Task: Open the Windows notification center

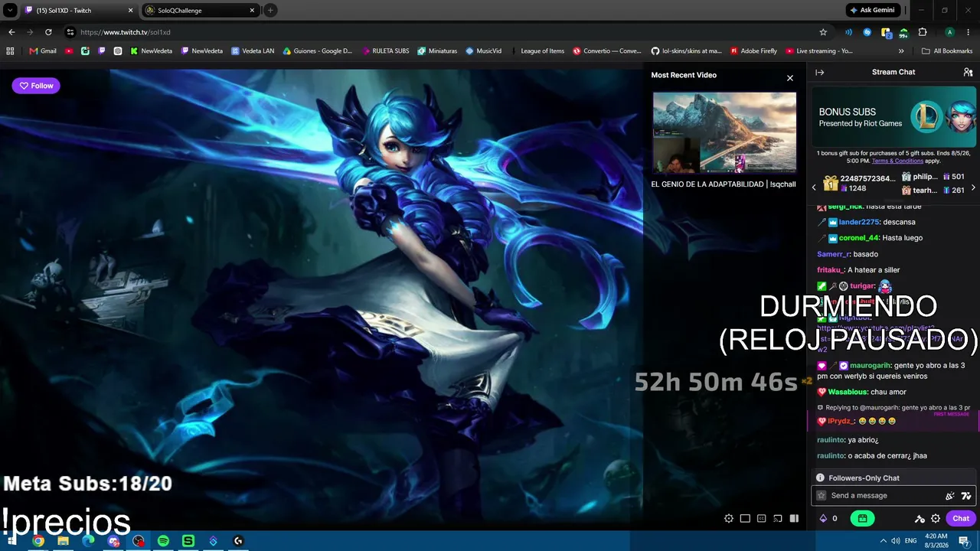Action: click(964, 541)
